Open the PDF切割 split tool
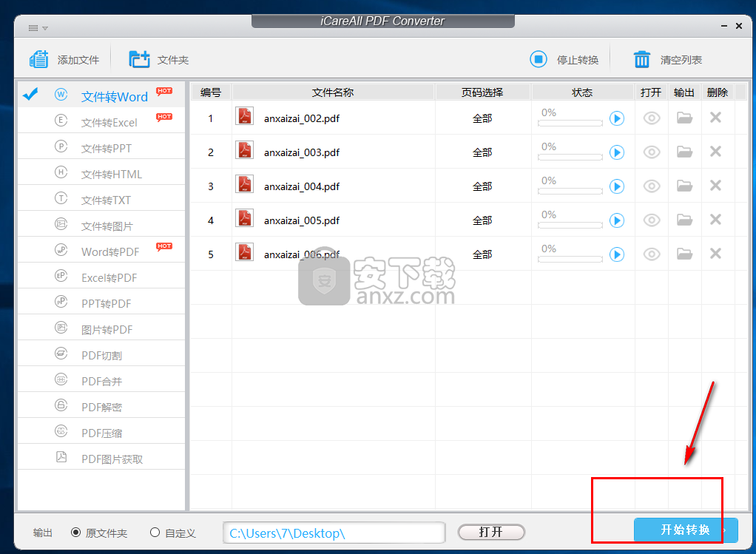This screenshot has height=554, width=756. [x=101, y=354]
